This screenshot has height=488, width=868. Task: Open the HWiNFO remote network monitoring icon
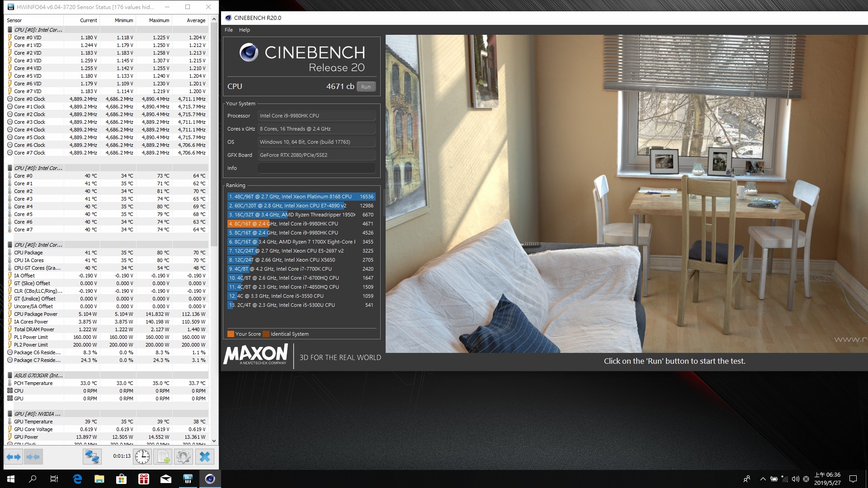coord(92,457)
